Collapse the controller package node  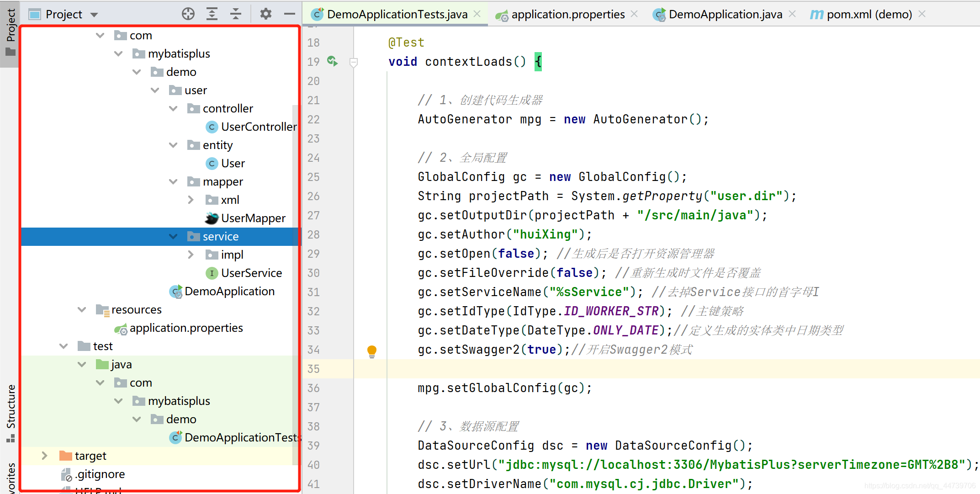pos(173,108)
